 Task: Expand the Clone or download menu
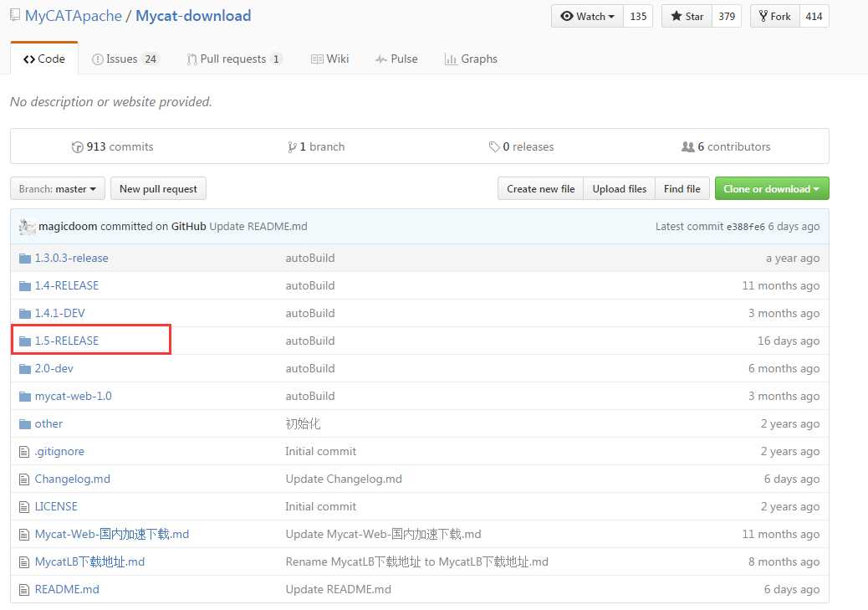[772, 189]
